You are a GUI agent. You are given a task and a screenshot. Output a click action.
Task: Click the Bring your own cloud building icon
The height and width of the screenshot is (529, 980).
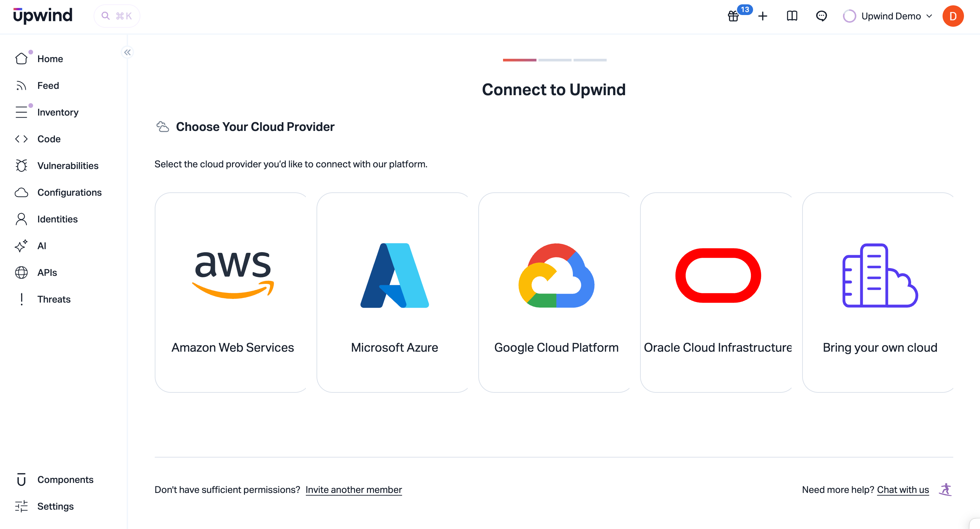880,276
